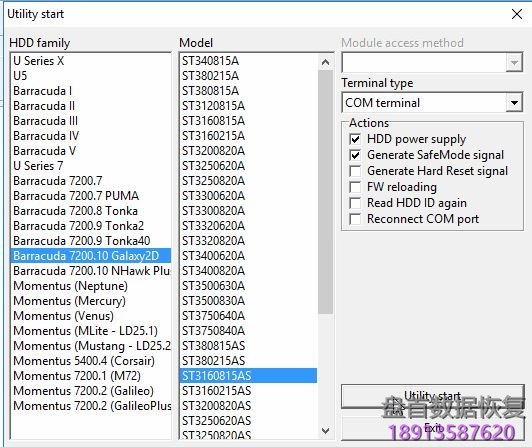Image resolution: width=532 pixels, height=447 pixels.
Task: Select model ST3320620A
Action: (x=249, y=226)
